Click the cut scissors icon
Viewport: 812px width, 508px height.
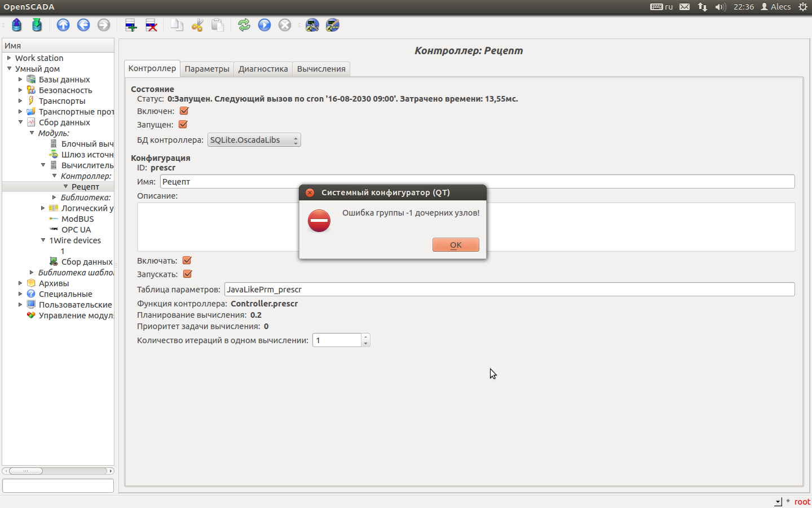pyautogui.click(x=197, y=25)
